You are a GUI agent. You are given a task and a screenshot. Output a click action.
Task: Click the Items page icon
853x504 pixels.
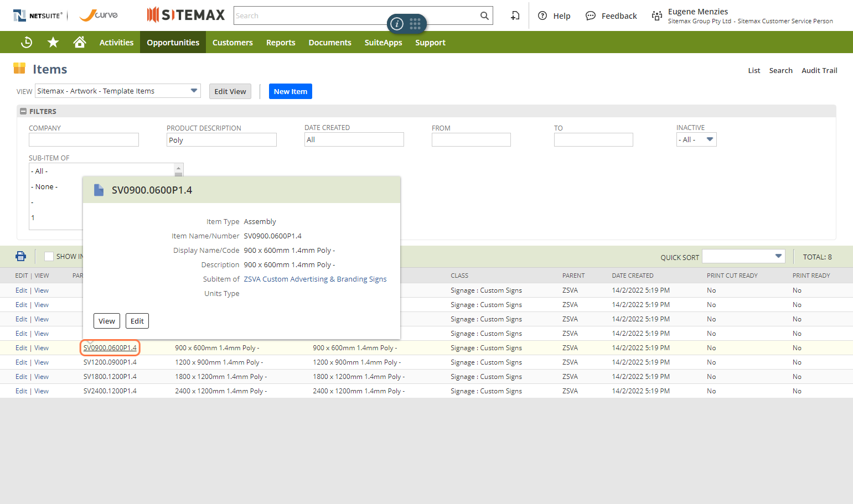click(19, 69)
